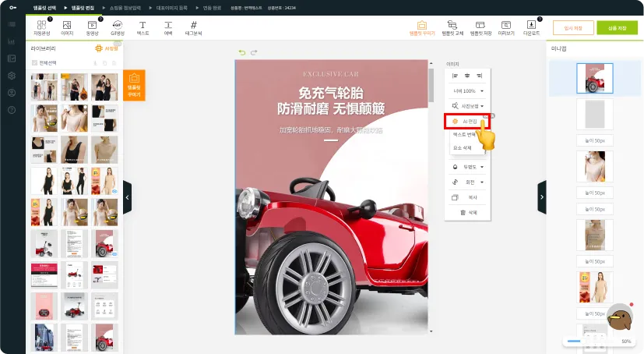Click the green 상품 저장 button
This screenshot has height=354, width=644.
pos(617,28)
